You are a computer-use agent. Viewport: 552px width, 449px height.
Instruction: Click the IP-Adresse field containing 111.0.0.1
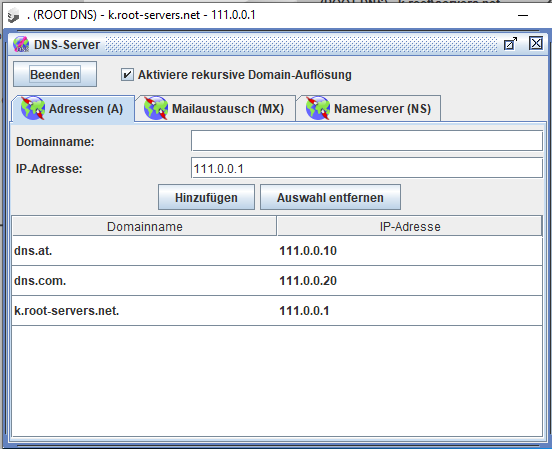(x=366, y=168)
